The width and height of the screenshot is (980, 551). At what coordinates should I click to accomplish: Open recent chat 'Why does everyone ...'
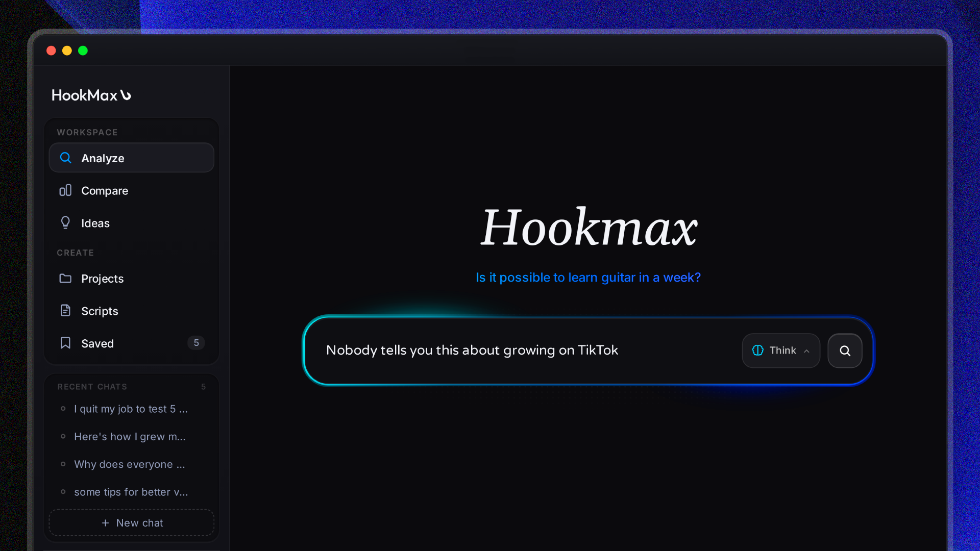(130, 464)
